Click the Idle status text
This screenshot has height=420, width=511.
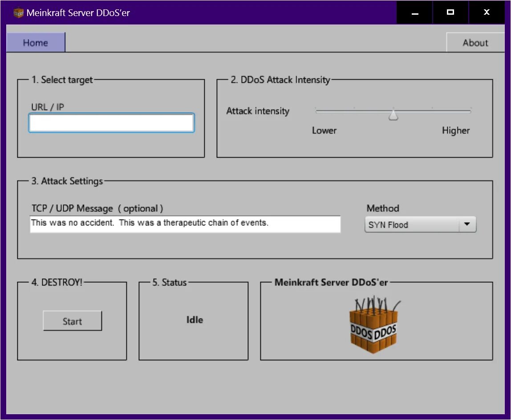coord(195,320)
